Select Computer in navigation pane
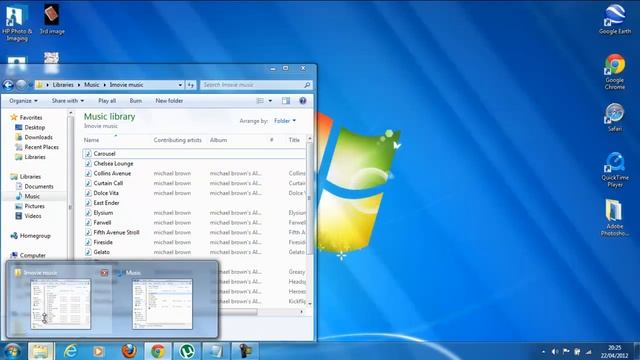The height and width of the screenshot is (360, 640). coord(33,256)
